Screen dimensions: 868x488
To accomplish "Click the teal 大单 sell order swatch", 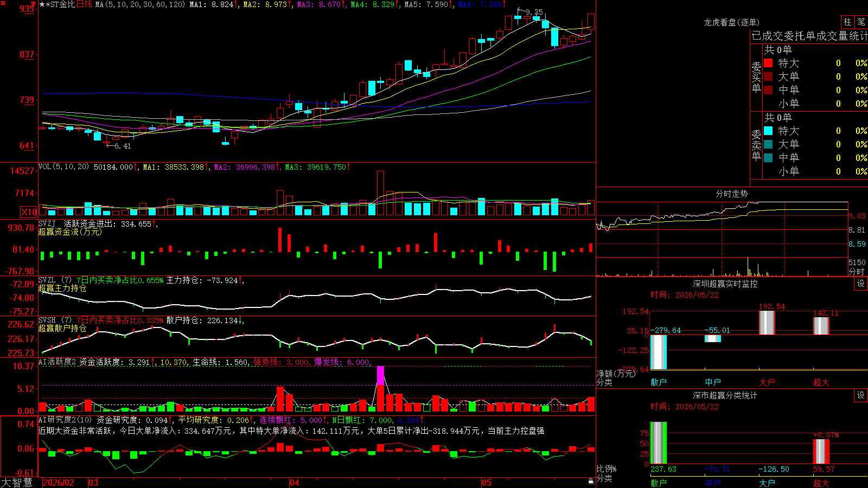I will pyautogui.click(x=768, y=144).
